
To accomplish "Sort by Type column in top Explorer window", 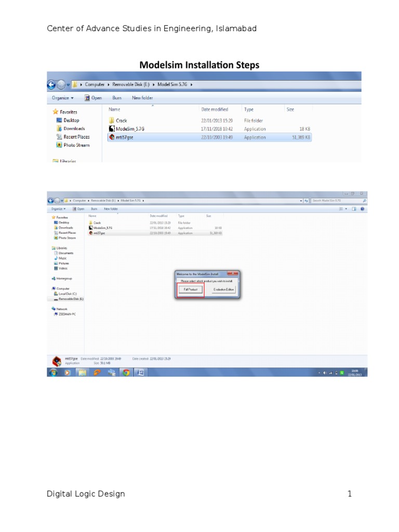I will click(249, 109).
